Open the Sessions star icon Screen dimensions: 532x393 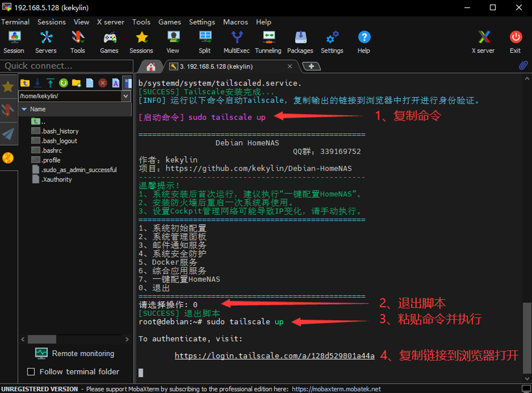tap(141, 42)
